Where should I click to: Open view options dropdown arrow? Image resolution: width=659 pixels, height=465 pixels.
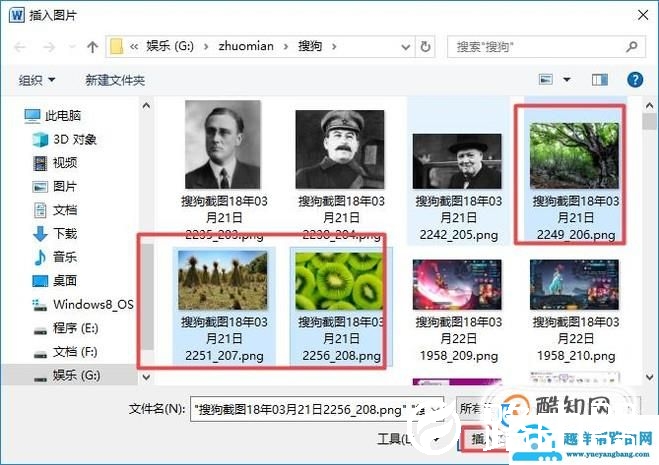567,79
